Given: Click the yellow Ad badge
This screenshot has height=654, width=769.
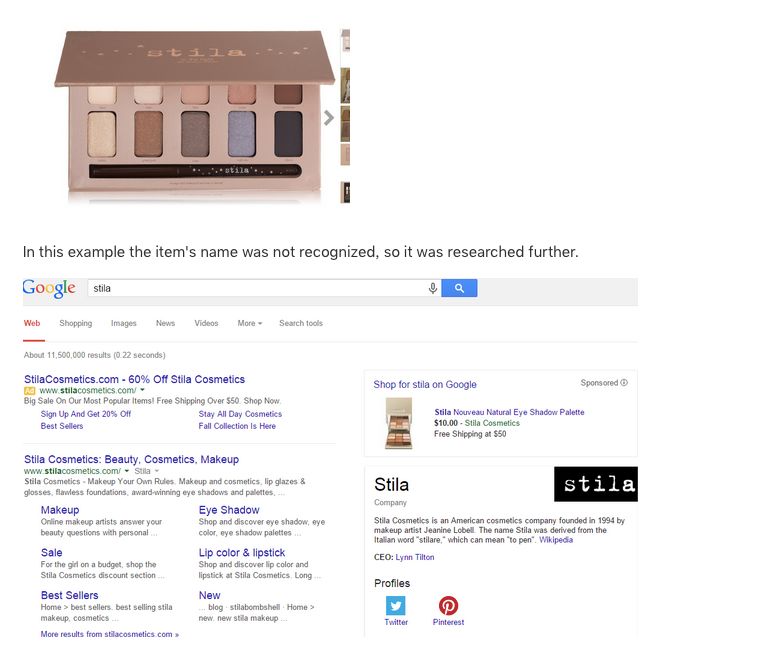Looking at the screenshot, I should point(29,391).
